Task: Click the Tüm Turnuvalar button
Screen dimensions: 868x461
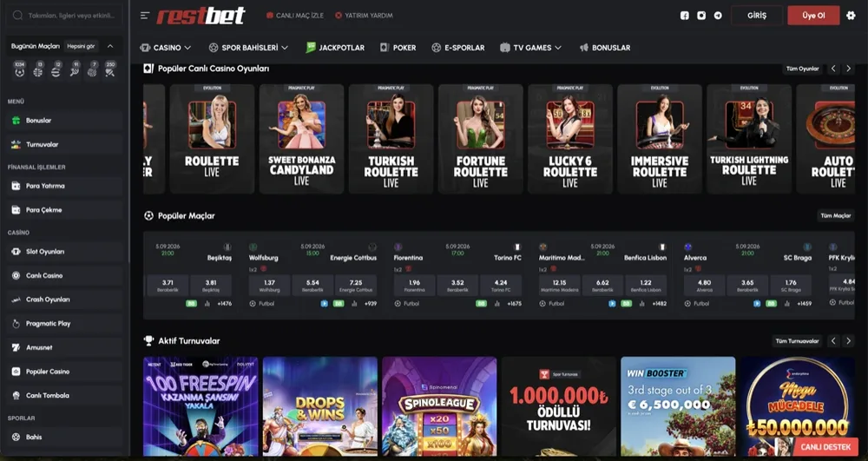Action: pyautogui.click(x=797, y=341)
